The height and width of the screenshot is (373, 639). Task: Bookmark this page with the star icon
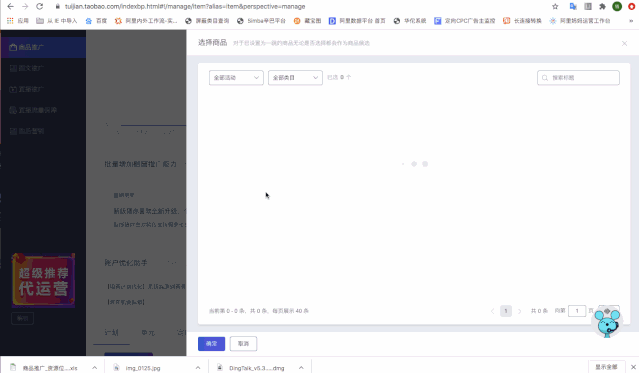555,7
